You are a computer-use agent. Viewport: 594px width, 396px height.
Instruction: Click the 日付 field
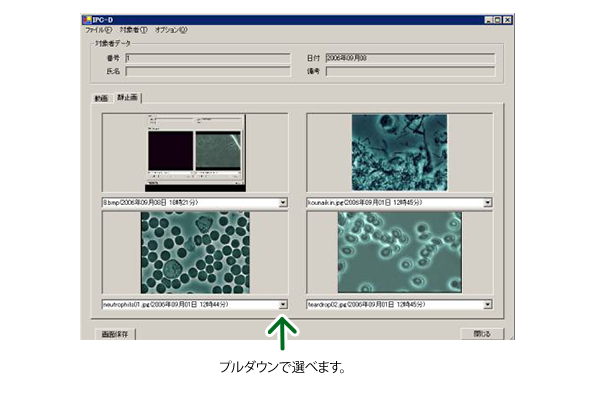tap(410, 58)
